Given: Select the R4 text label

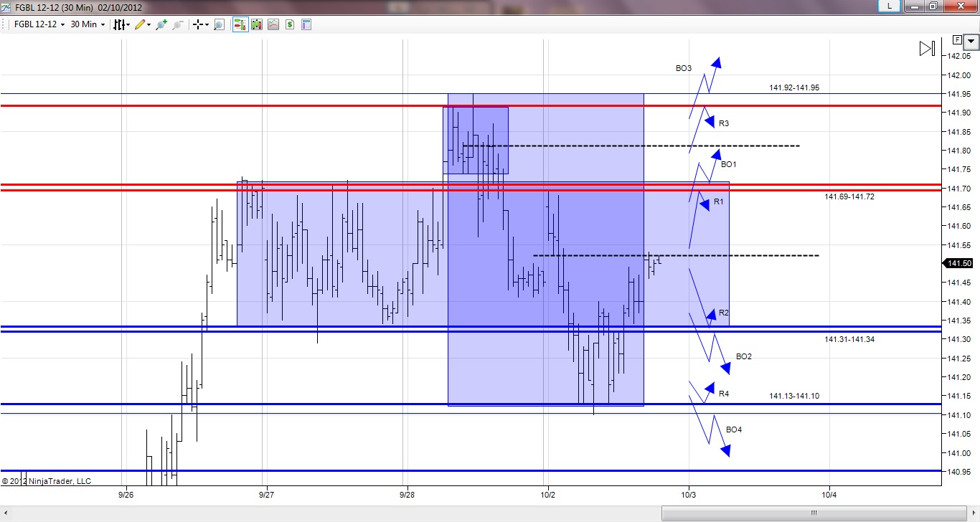Looking at the screenshot, I should pyautogui.click(x=724, y=394).
